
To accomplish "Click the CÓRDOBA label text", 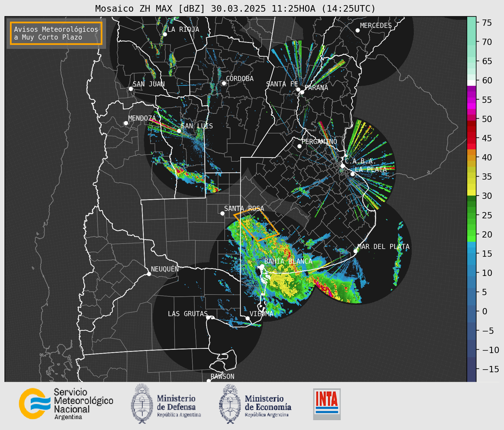I will pyautogui.click(x=240, y=79).
